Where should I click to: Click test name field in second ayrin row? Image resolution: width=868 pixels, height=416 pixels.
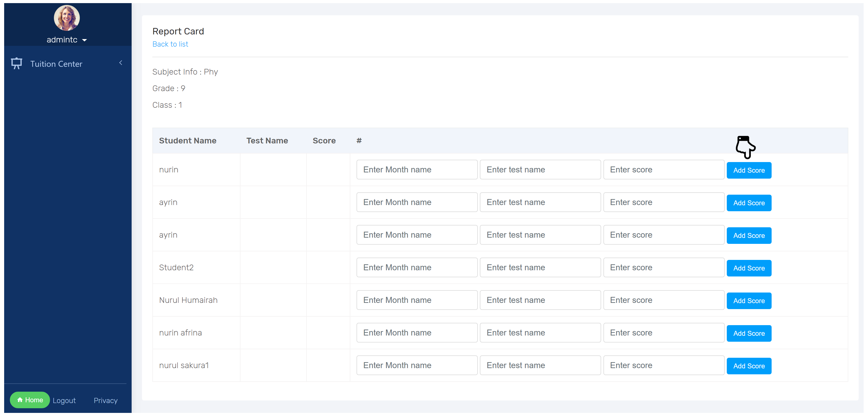tap(540, 235)
